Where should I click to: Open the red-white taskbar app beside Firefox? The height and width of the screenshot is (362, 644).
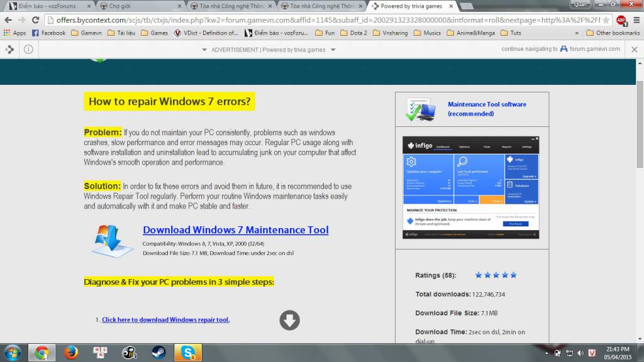[100, 353]
